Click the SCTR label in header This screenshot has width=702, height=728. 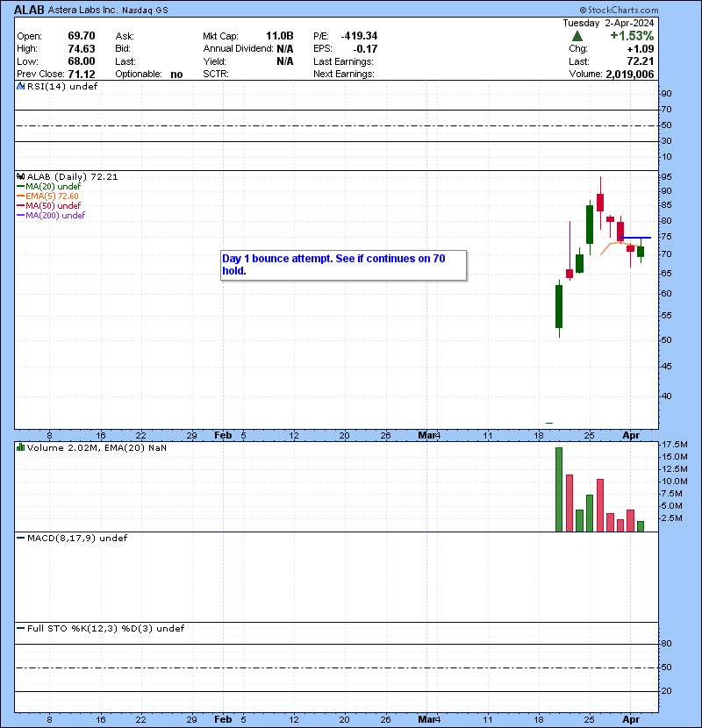216,75
